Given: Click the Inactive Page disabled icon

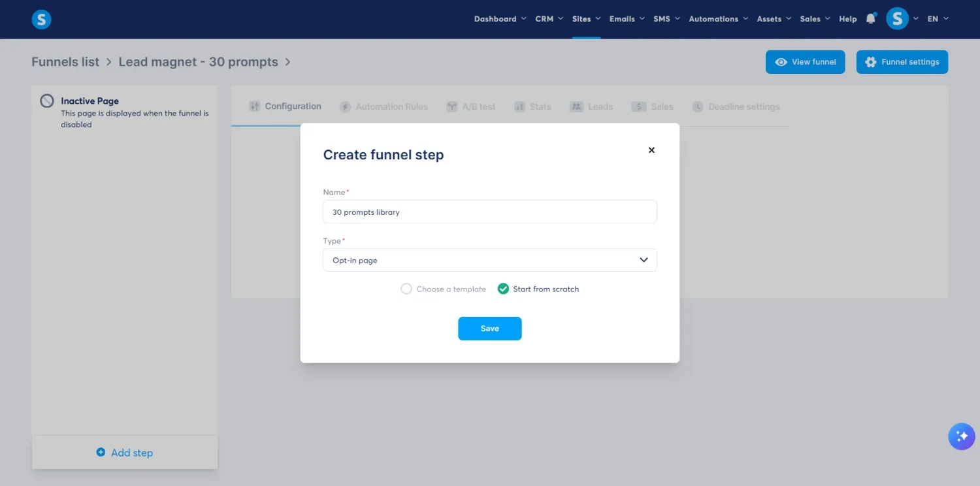Looking at the screenshot, I should 47,101.
